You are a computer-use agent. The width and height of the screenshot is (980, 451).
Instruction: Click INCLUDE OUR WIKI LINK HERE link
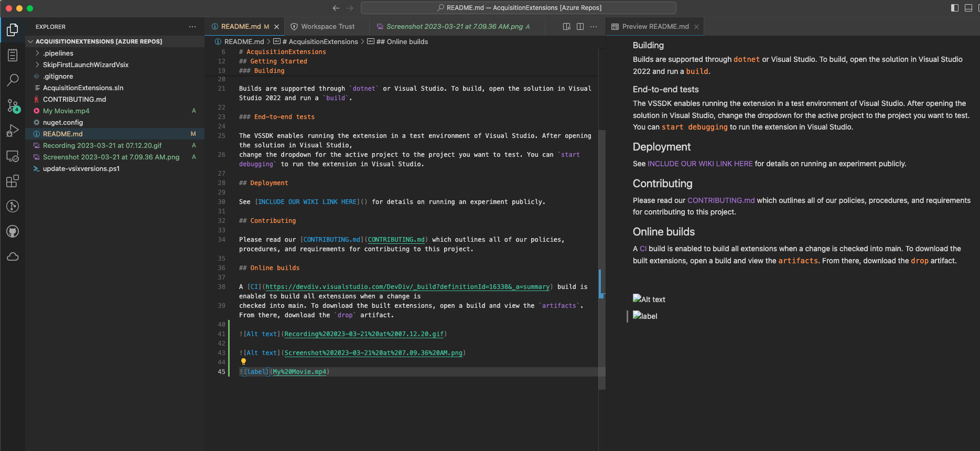[699, 164]
